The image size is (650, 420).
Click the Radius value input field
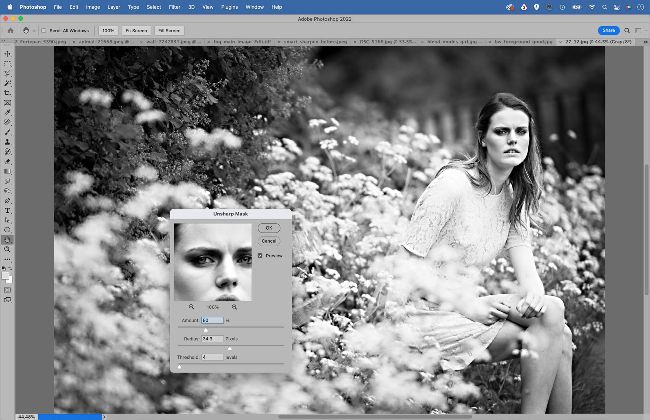point(212,338)
